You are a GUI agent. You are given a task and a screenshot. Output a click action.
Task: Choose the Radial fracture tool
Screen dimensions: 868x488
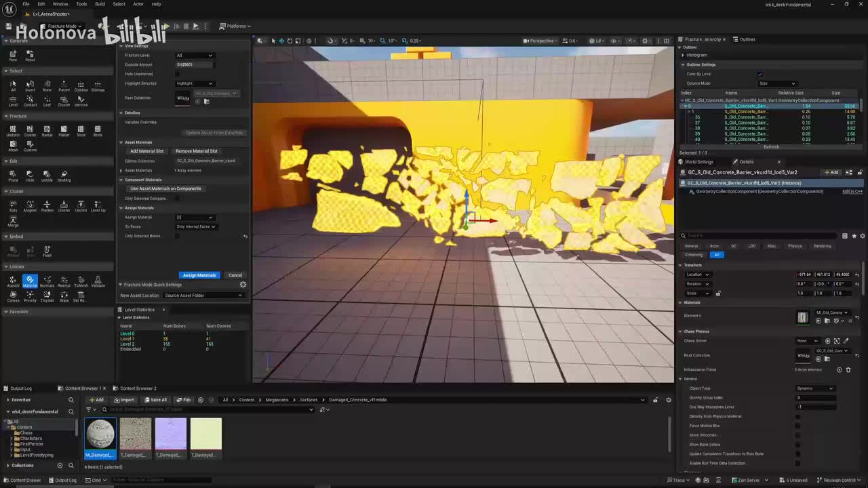[x=47, y=130]
